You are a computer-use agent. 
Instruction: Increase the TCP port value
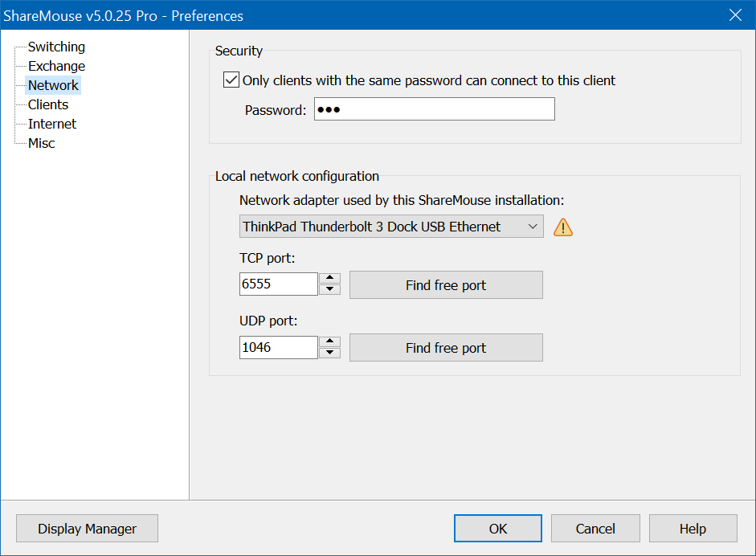330,279
